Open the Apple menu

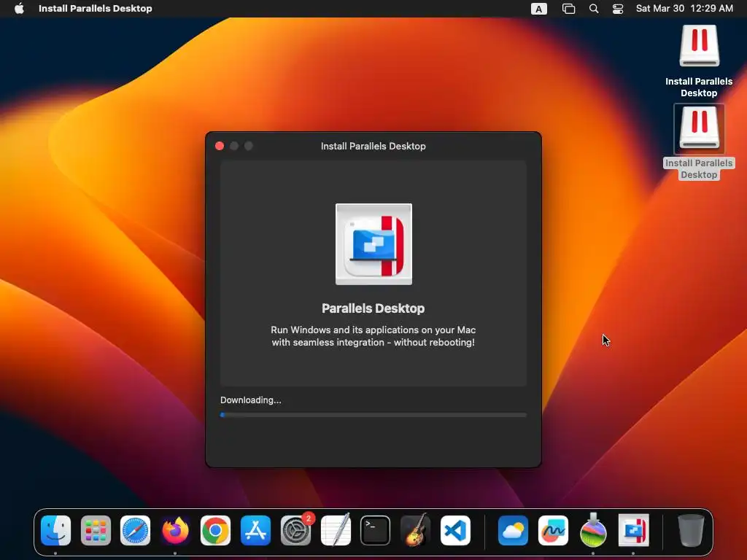pos(19,8)
